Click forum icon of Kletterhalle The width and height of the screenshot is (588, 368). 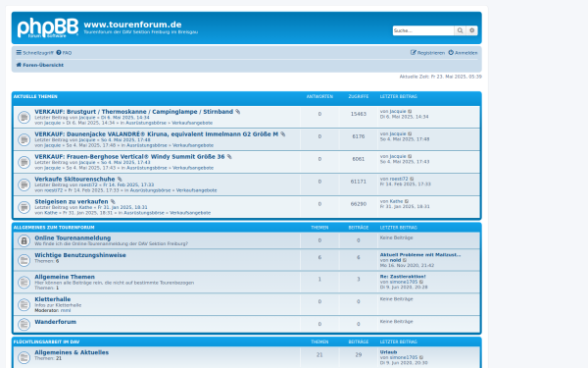(24, 304)
